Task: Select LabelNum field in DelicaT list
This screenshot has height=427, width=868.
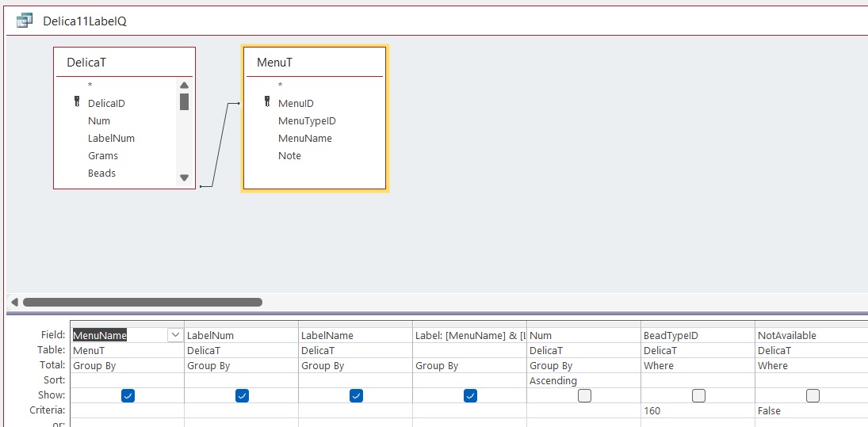Action: point(111,139)
